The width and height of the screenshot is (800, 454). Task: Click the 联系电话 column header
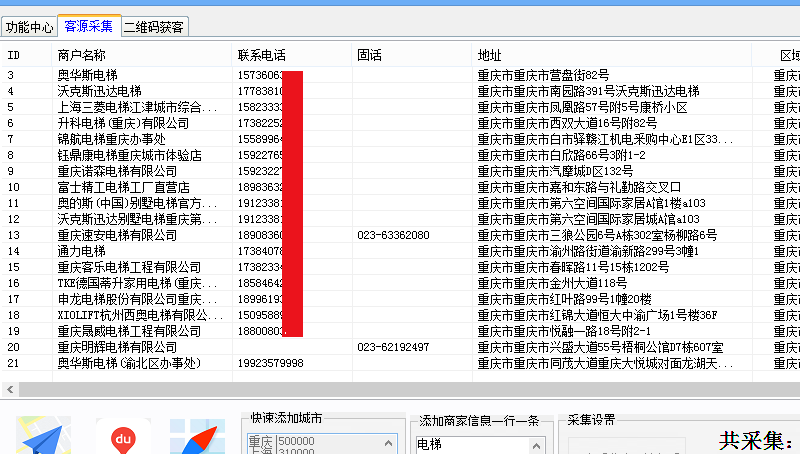(262, 55)
